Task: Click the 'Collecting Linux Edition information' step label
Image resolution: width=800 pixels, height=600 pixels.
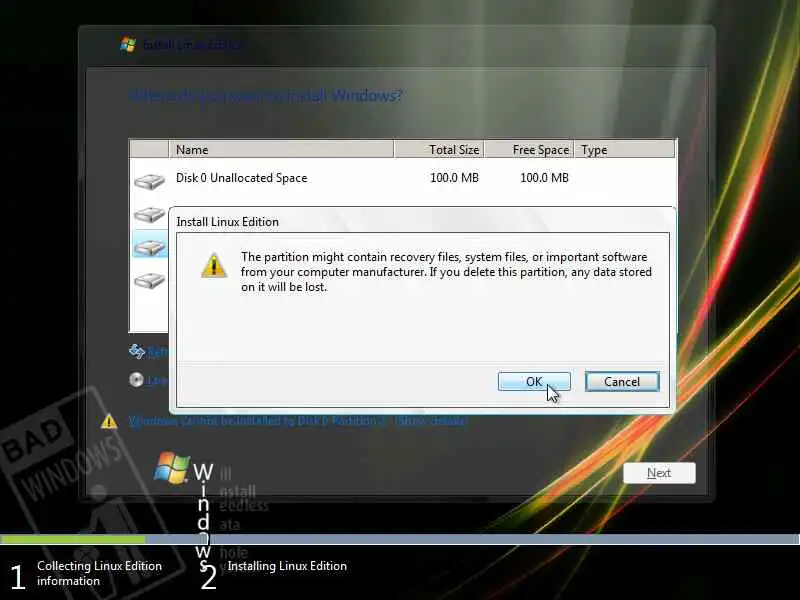Action: [x=99, y=573]
